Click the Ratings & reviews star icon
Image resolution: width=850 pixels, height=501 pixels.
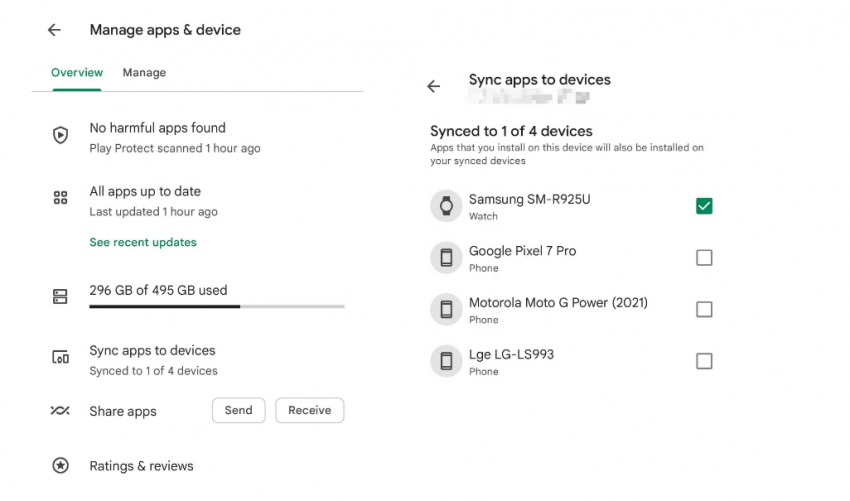pyautogui.click(x=60, y=466)
